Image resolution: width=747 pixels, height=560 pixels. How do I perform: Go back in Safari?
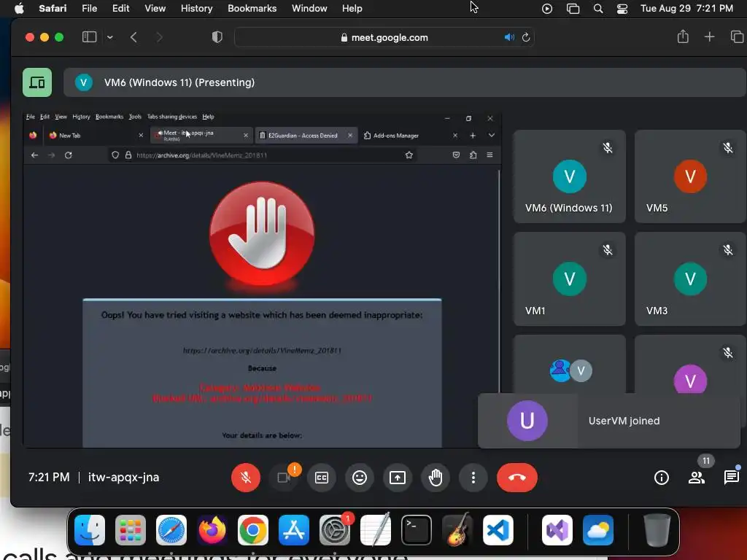(134, 37)
